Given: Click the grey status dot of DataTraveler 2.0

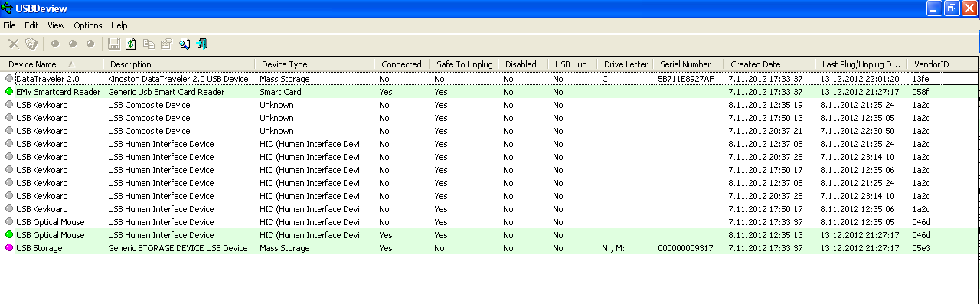Looking at the screenshot, I should click(9, 78).
